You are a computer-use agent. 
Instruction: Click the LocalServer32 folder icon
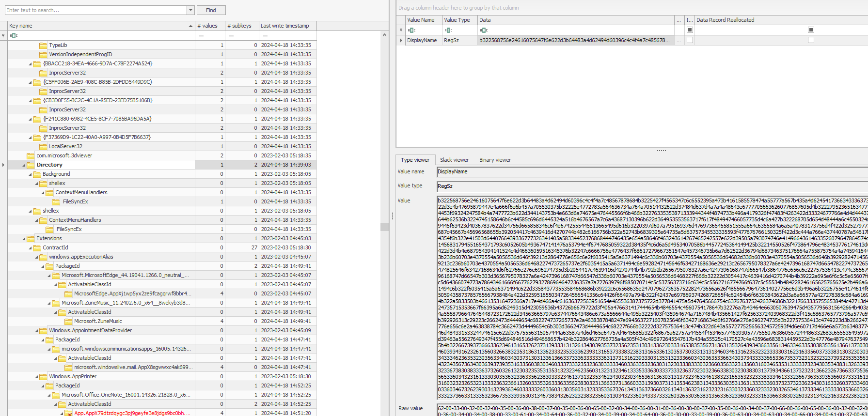click(43, 146)
